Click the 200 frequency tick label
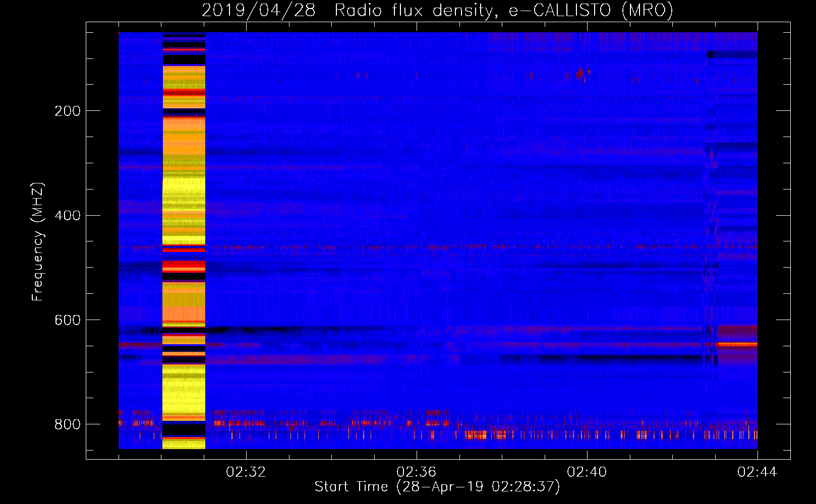Screen dimensions: 816x504 point(68,111)
